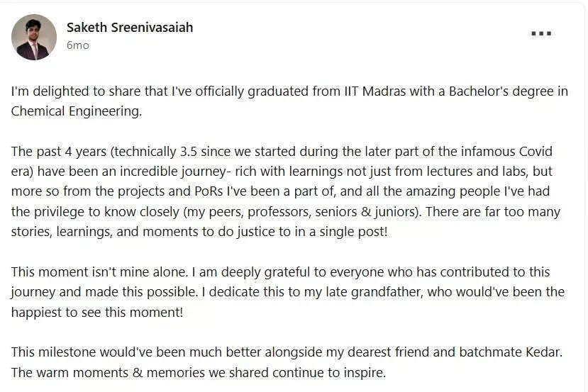Click the 6mo post timestamp

[x=77, y=45]
